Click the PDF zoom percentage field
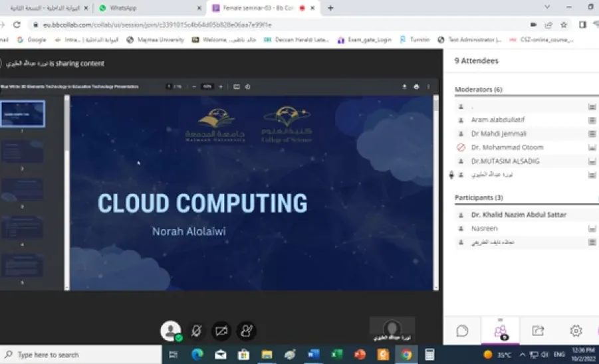This screenshot has width=599, height=364. click(x=207, y=86)
